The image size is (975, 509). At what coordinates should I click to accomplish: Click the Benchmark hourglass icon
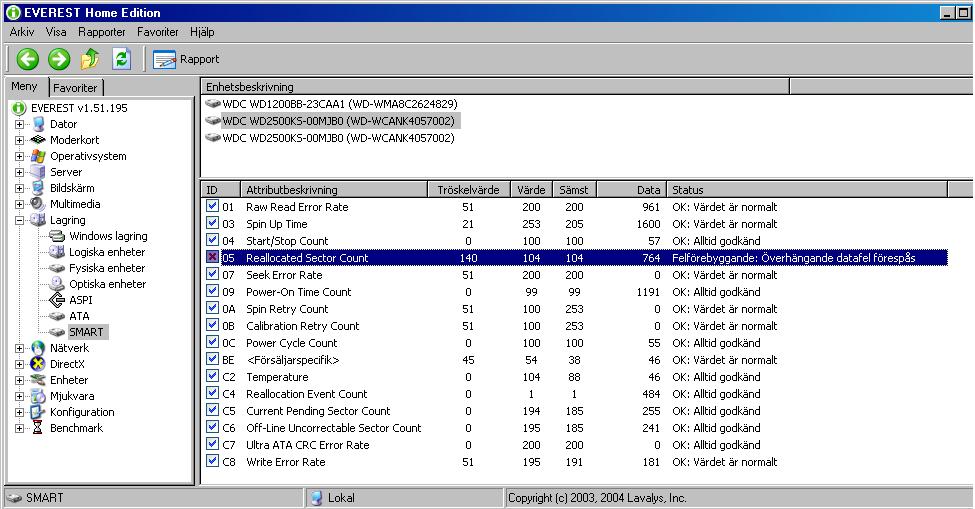pyautogui.click(x=38, y=428)
